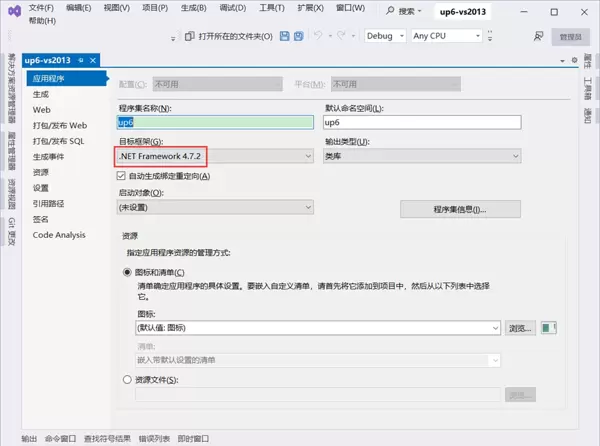
Task: Click the 程序集信息 button
Action: coord(460,209)
